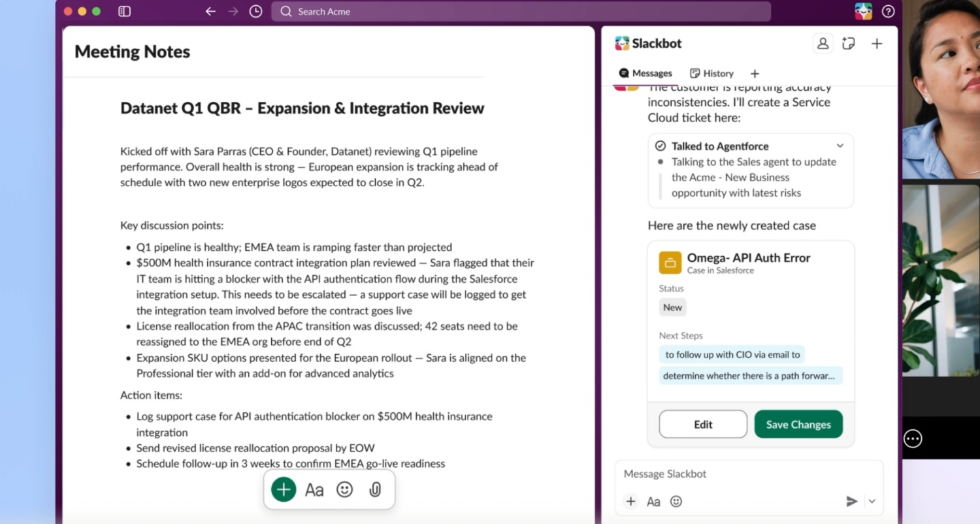The width and height of the screenshot is (980, 524).
Task: Click 'determine whether there is a path forwar...'
Action: pyautogui.click(x=749, y=376)
